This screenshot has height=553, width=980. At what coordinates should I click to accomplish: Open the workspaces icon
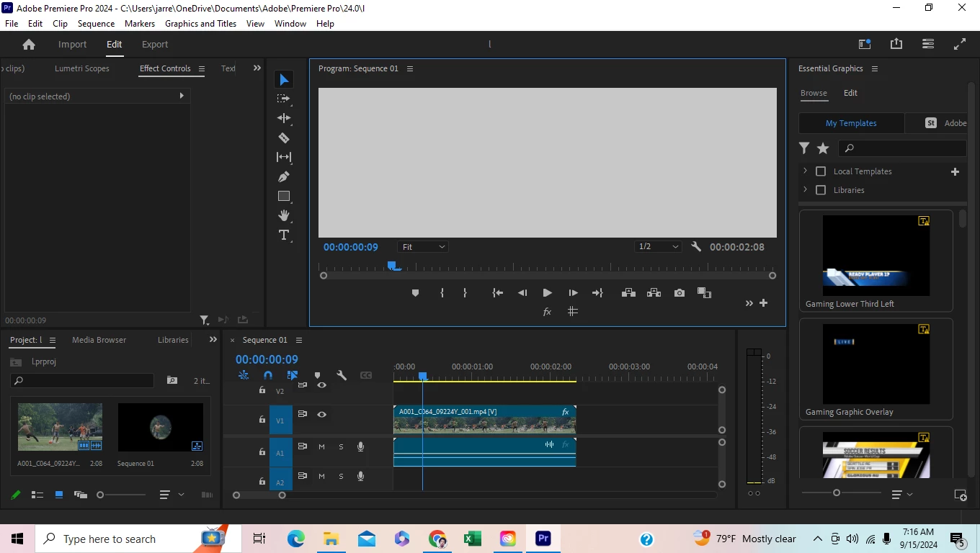pyautogui.click(x=865, y=44)
